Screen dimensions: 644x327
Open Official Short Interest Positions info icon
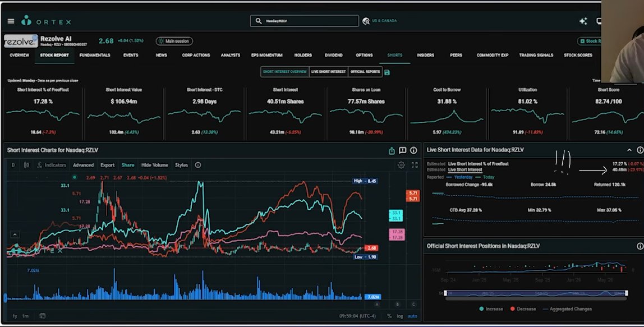[640, 246]
